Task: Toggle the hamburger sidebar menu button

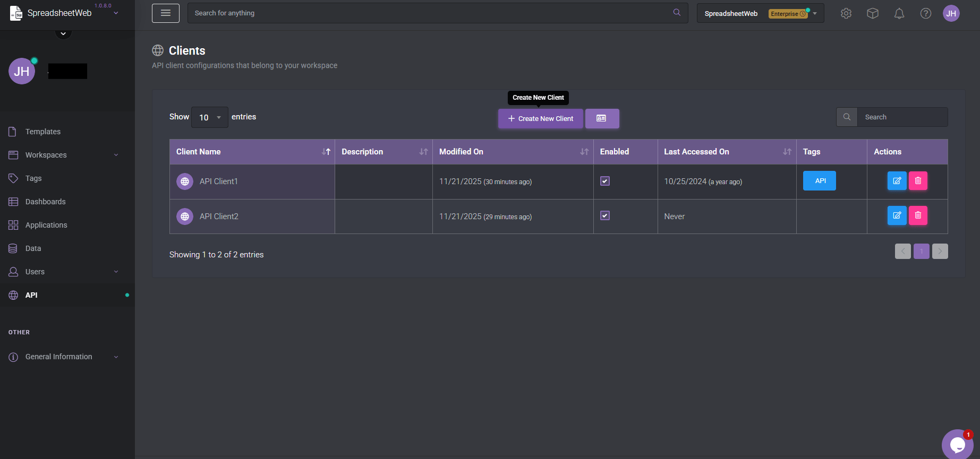Action: 165,13
